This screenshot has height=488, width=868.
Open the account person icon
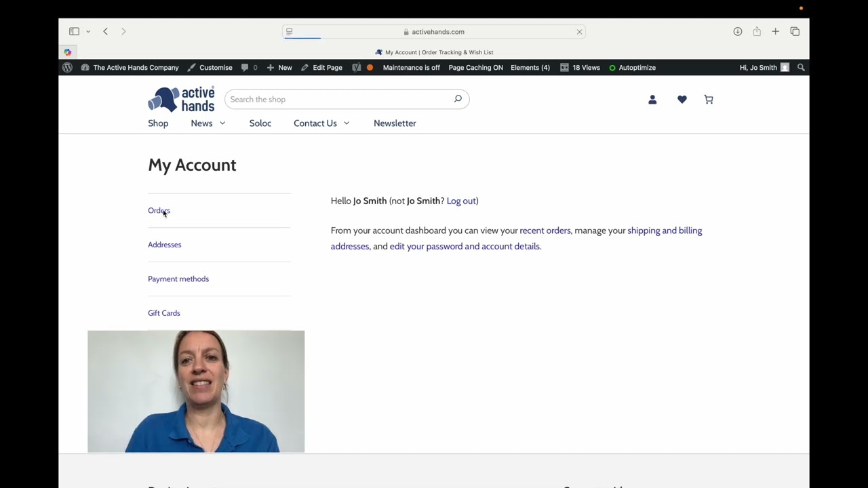tap(652, 100)
